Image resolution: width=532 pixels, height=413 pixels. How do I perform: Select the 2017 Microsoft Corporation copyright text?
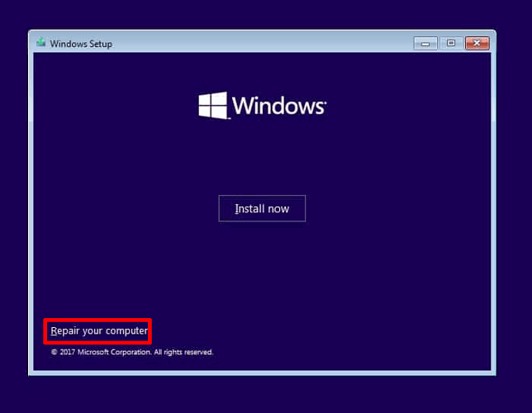[x=132, y=352]
